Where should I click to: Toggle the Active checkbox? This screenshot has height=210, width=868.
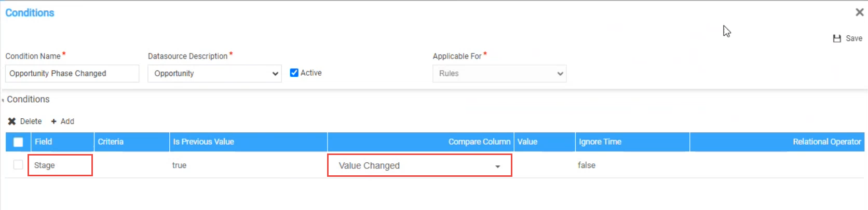tap(294, 73)
